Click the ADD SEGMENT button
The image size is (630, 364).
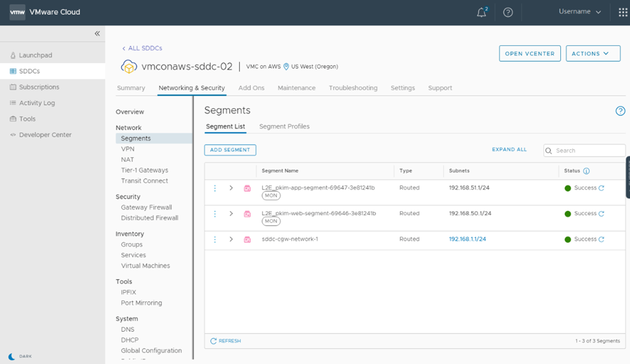[x=230, y=150]
